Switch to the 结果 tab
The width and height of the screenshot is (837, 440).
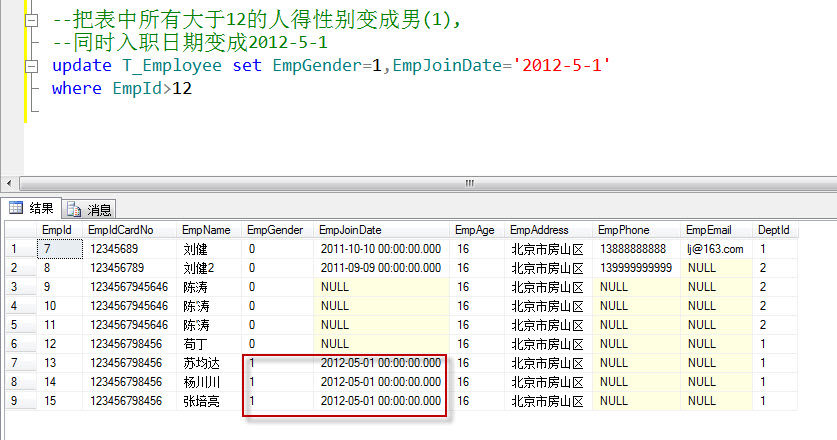click(x=31, y=208)
